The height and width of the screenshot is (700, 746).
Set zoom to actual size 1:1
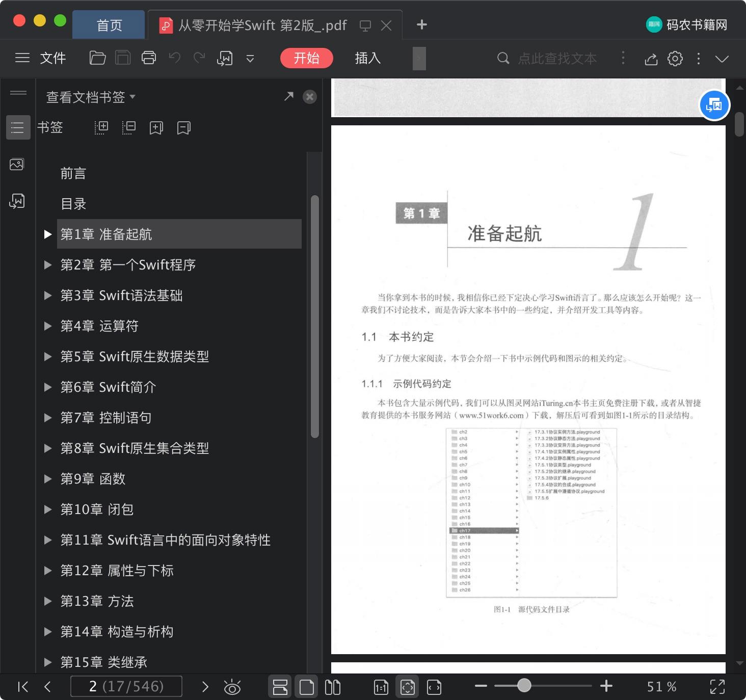381,687
